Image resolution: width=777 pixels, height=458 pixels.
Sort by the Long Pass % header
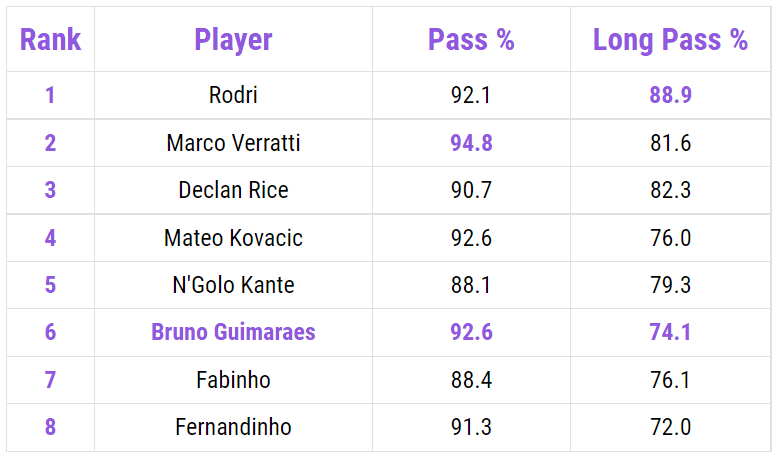click(670, 40)
